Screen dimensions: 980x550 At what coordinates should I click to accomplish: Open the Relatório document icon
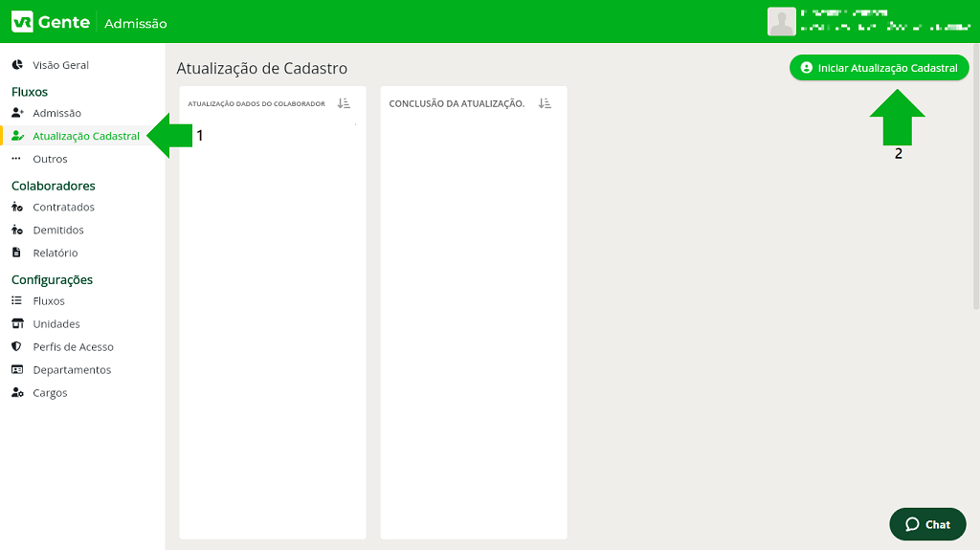click(16, 253)
